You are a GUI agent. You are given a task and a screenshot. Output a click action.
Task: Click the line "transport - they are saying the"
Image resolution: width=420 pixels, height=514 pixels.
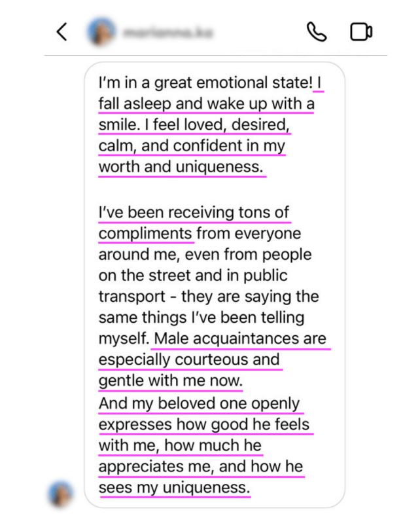pyautogui.click(x=209, y=296)
